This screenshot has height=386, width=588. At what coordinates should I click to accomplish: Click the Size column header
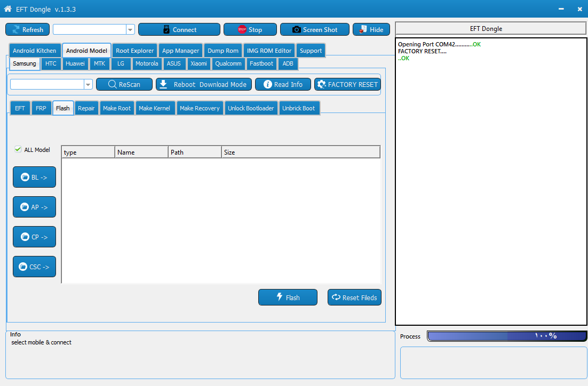[x=301, y=152]
